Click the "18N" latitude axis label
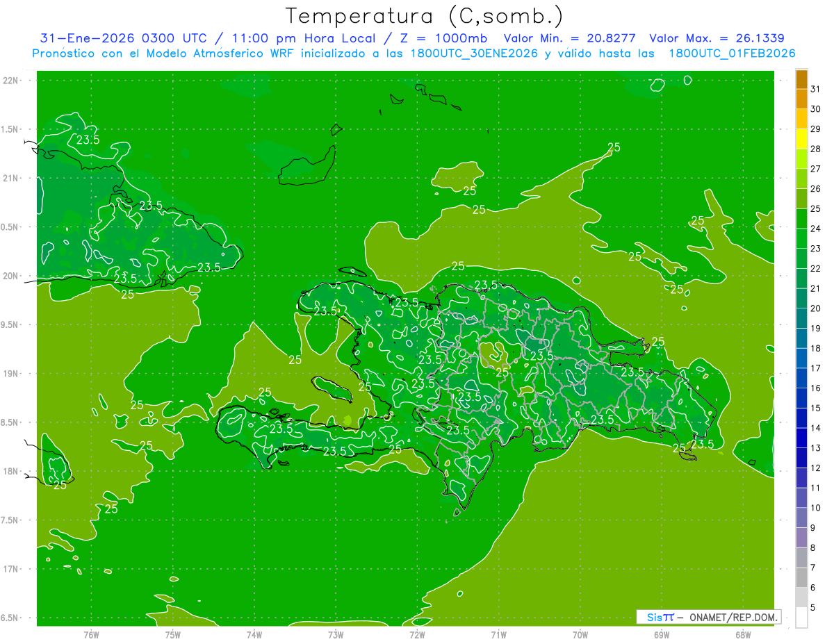Screen dimensions: 834x644 (x=10, y=471)
